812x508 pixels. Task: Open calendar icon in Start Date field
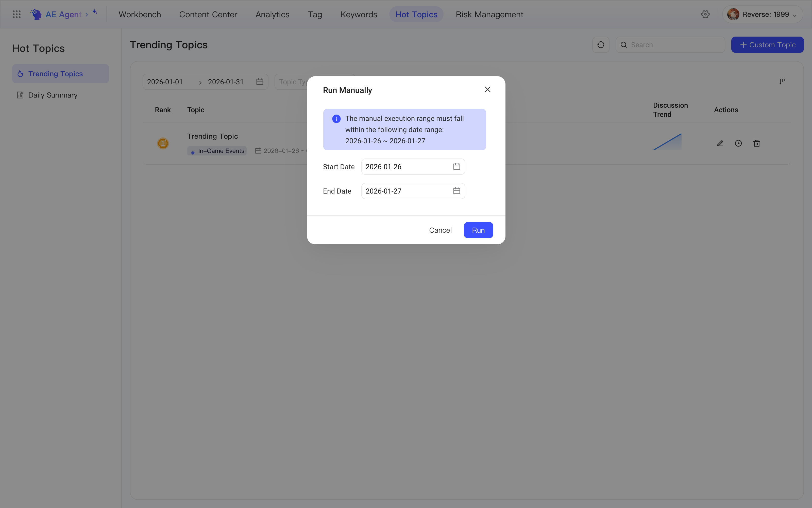[457, 166]
